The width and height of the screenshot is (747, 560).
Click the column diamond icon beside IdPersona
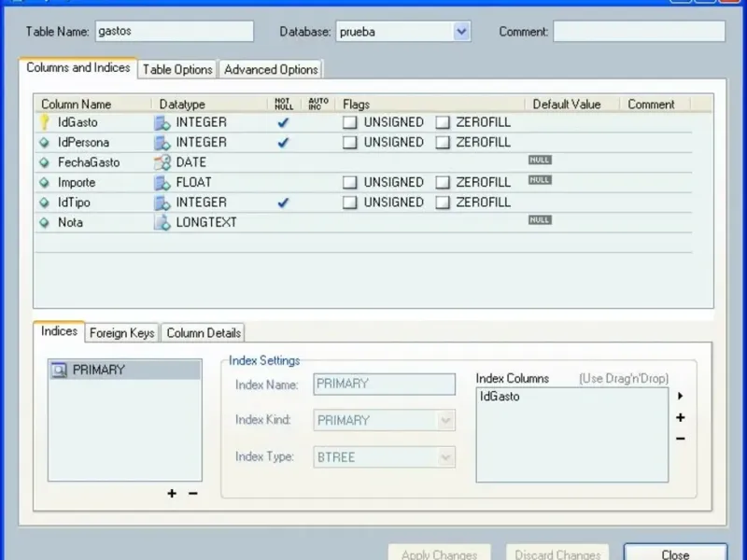click(44, 143)
